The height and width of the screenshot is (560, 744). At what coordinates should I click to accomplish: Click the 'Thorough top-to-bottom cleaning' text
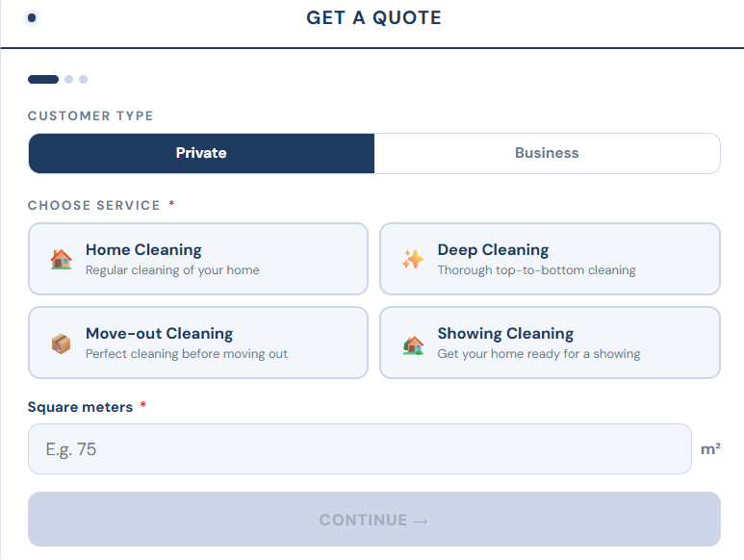click(537, 270)
